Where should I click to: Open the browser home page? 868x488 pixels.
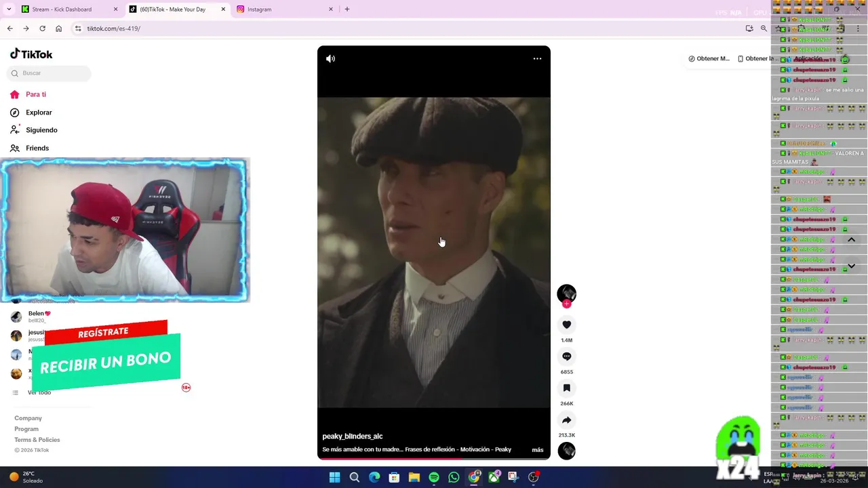[x=58, y=28]
